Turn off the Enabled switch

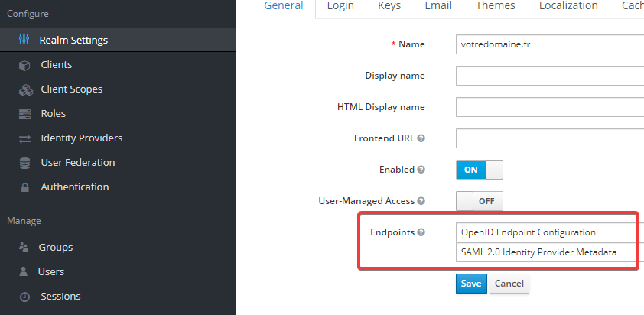480,170
